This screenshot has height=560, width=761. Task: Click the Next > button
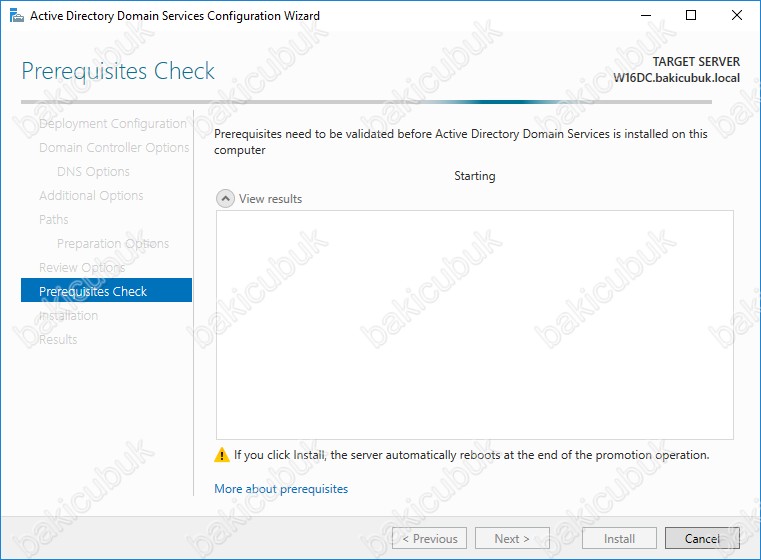click(512, 538)
